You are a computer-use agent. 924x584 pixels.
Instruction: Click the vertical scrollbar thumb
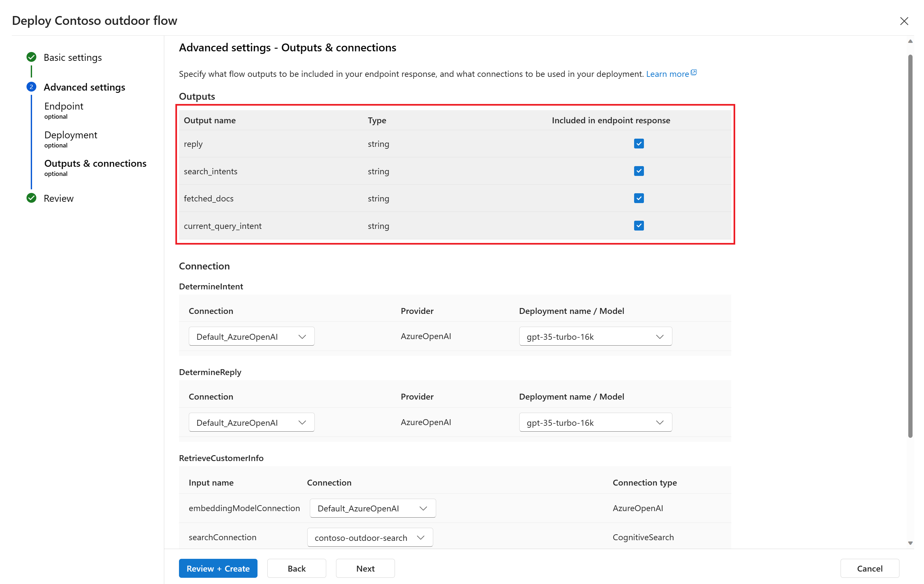tap(910, 246)
